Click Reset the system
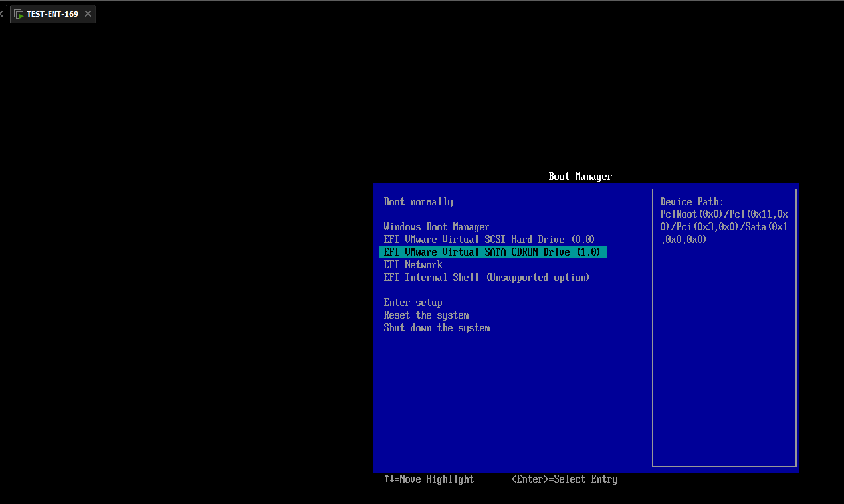The image size is (844, 504). [426, 315]
